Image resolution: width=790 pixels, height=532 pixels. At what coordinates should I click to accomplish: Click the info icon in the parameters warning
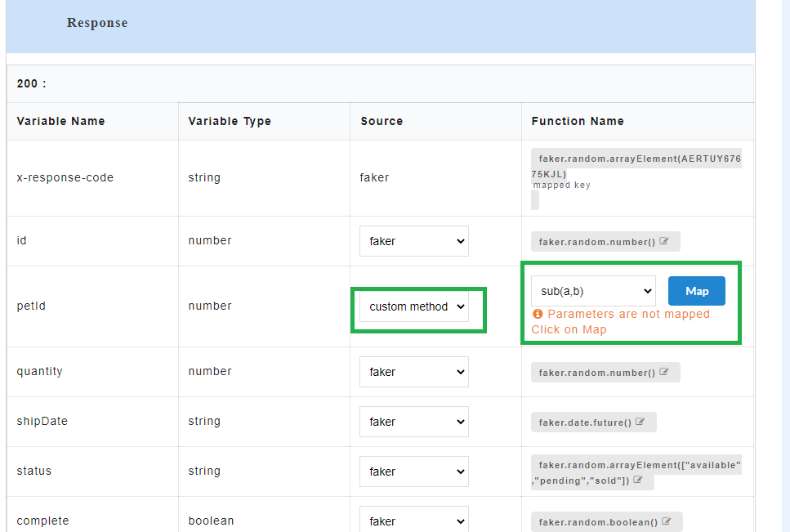pyautogui.click(x=537, y=314)
